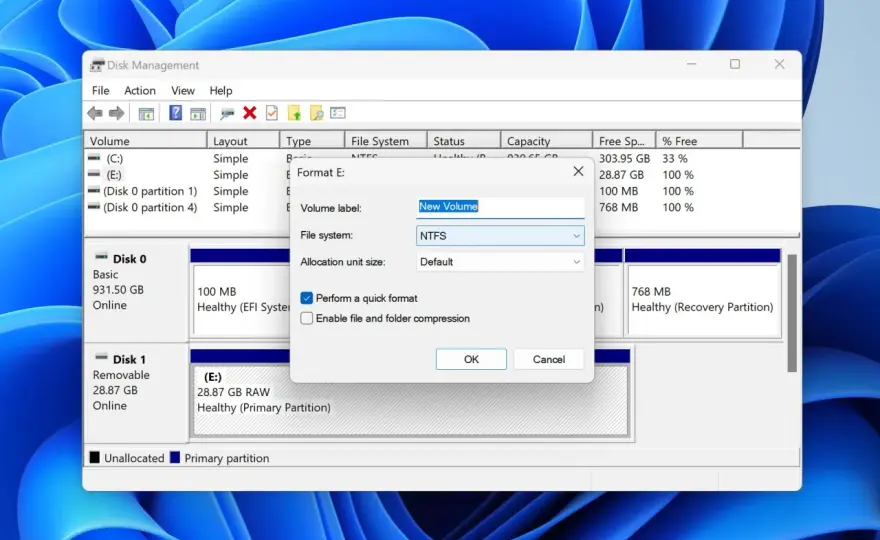Sort by the Free Space column header

coord(624,141)
